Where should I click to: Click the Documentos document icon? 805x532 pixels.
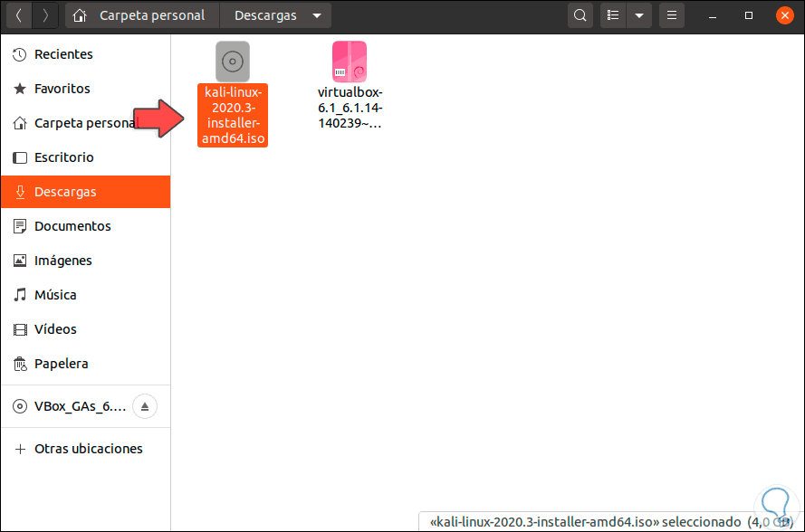click(20, 226)
